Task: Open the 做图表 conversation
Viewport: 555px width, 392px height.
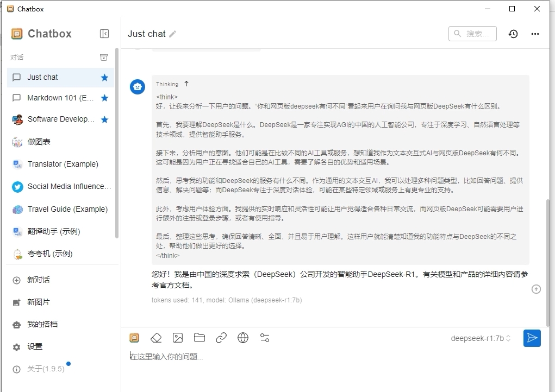Action: (x=60, y=142)
